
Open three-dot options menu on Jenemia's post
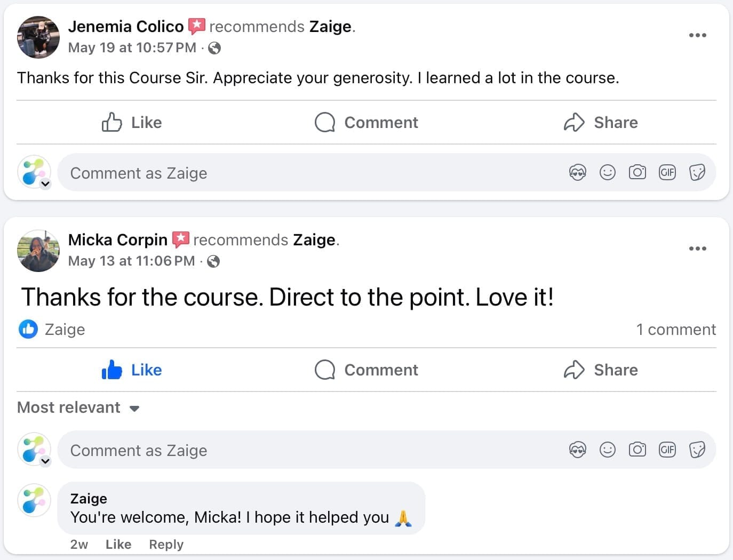click(697, 35)
